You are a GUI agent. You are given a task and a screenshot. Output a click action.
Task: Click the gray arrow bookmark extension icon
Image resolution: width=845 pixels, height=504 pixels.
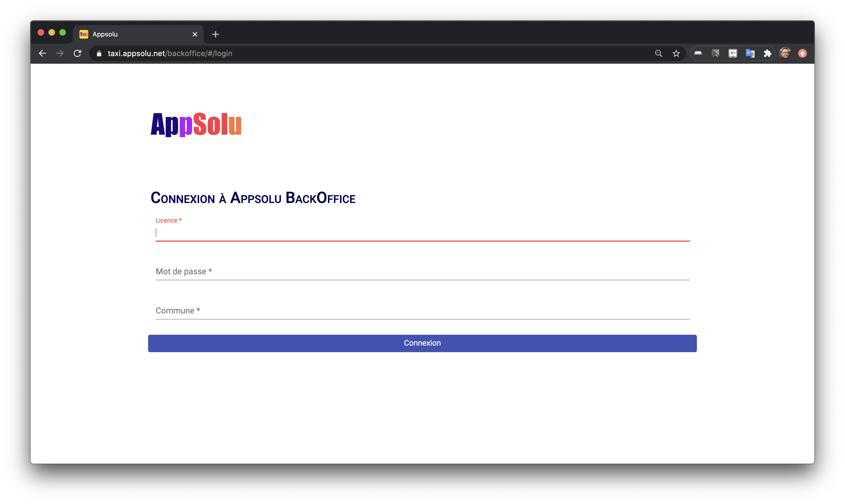pyautogui.click(x=715, y=53)
